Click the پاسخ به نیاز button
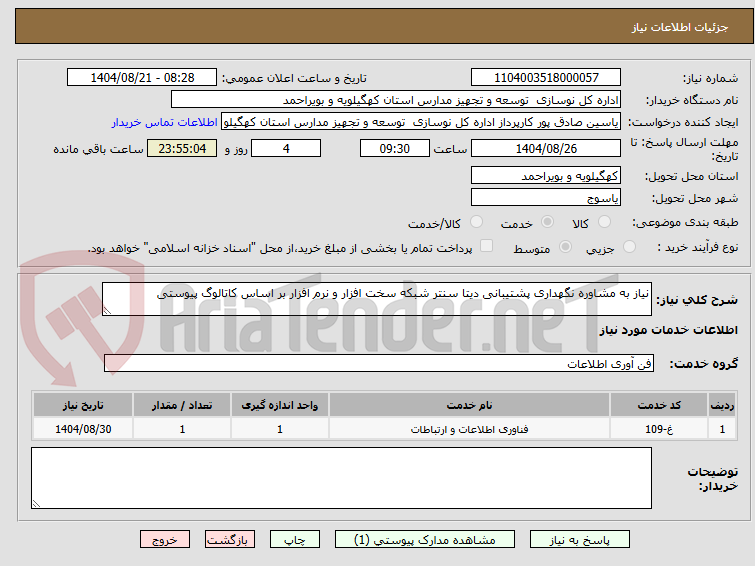755x566 pixels. 580,540
